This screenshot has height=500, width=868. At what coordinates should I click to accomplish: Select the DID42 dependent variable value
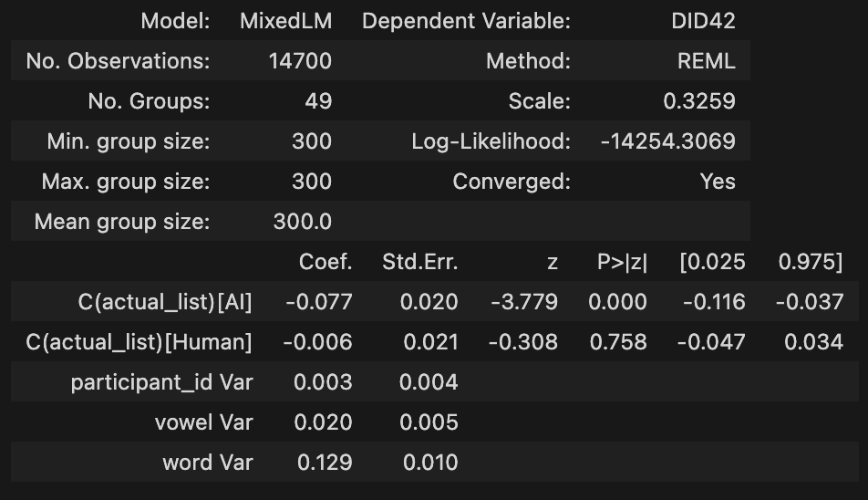(x=703, y=21)
